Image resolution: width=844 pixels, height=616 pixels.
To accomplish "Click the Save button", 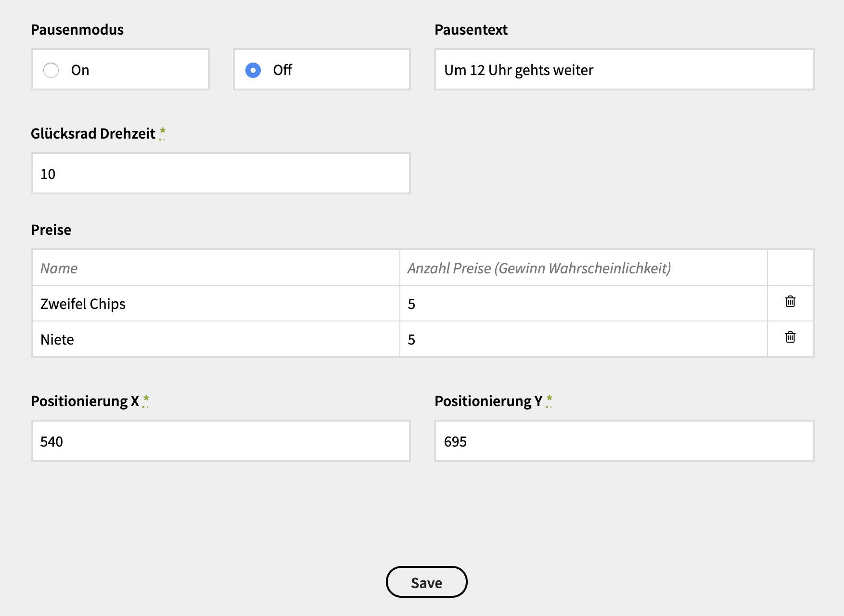I will tap(426, 582).
